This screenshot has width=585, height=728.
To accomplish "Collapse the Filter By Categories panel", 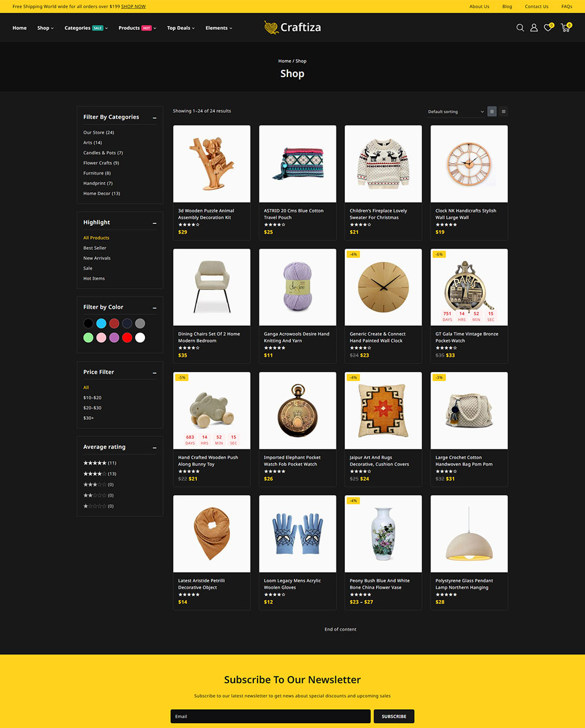I will coord(155,118).
